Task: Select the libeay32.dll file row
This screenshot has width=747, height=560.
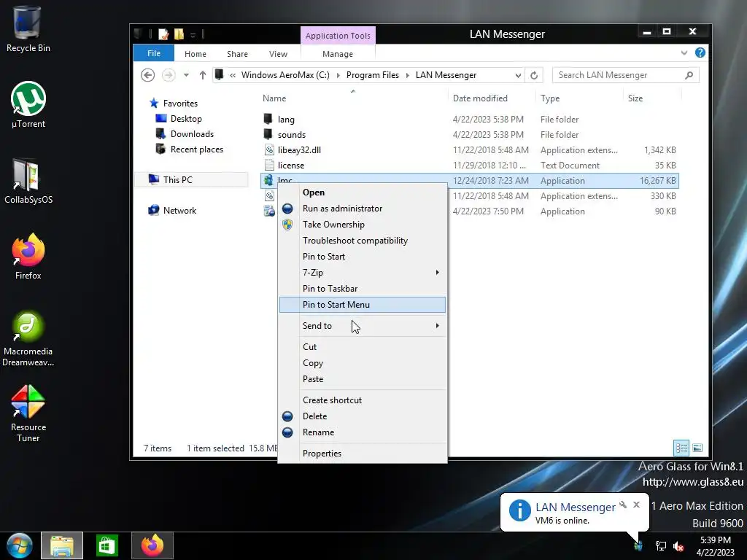Action: pyautogui.click(x=469, y=150)
